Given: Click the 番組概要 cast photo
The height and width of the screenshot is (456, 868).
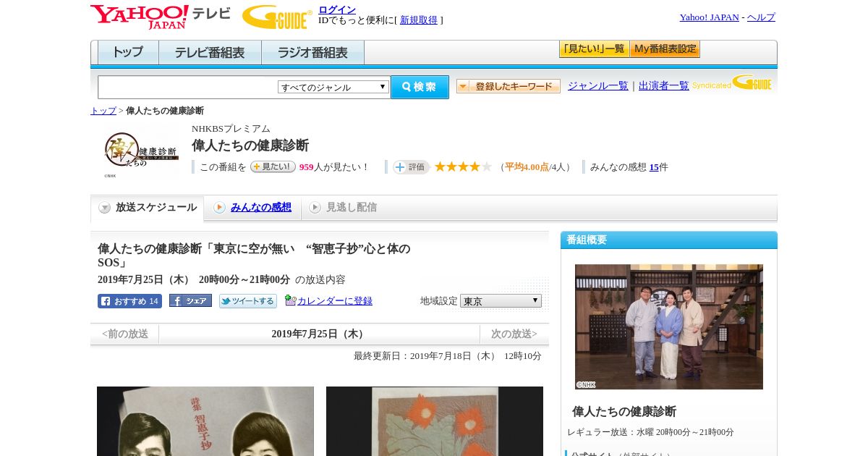Looking at the screenshot, I should point(669,326).
